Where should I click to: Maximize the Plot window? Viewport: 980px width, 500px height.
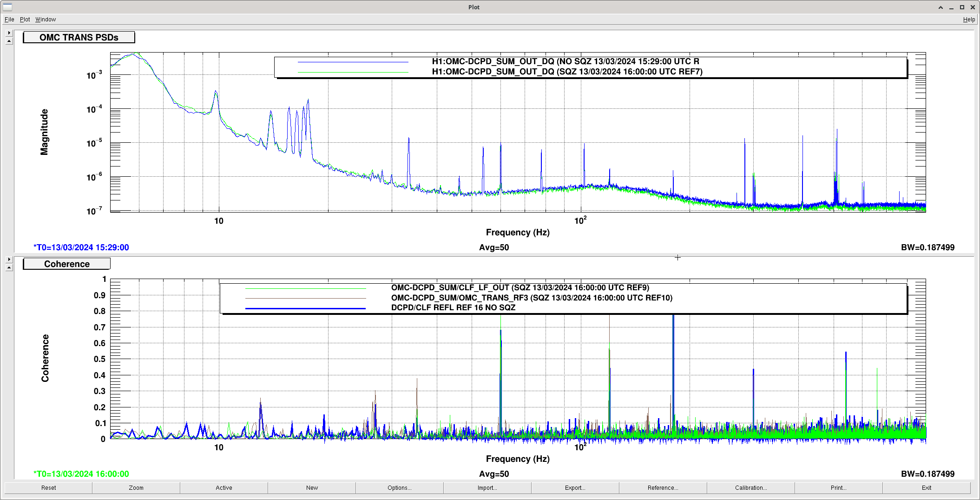coord(962,7)
